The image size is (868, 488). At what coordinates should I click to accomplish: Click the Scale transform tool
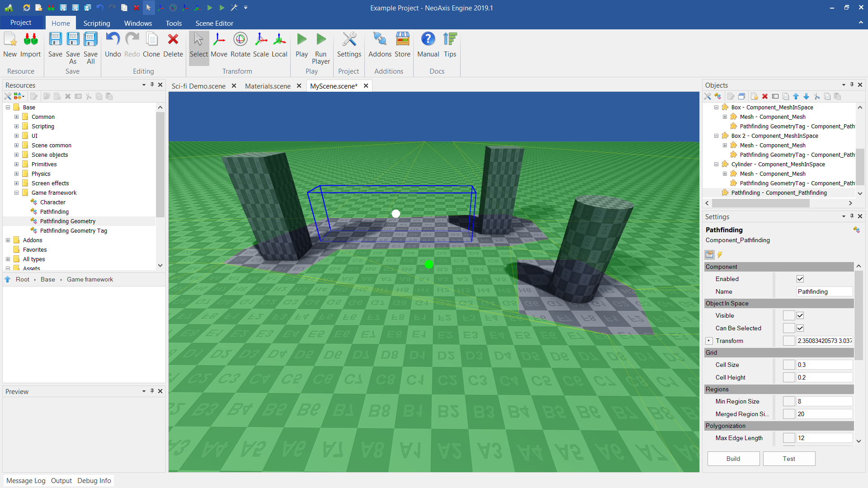(x=261, y=45)
